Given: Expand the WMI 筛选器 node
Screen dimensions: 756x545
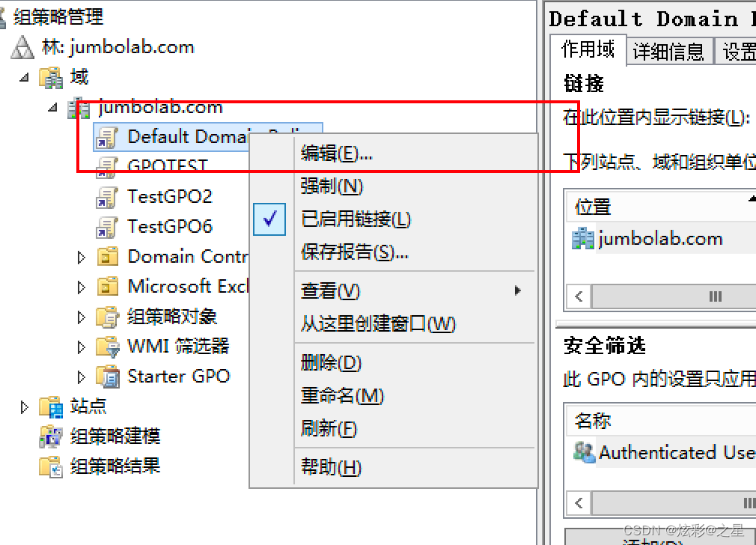Looking at the screenshot, I should click(x=81, y=347).
